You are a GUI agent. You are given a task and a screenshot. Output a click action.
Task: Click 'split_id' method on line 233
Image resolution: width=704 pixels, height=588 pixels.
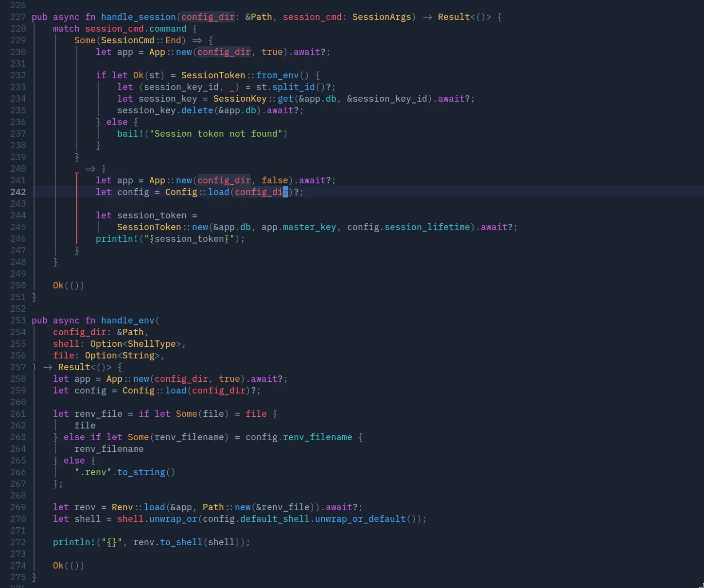click(x=294, y=87)
